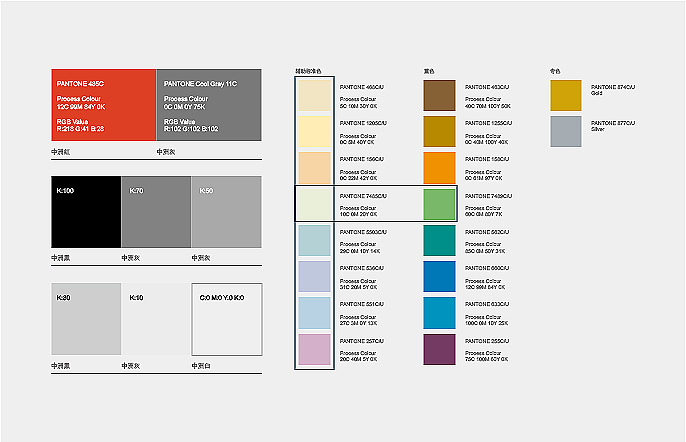The image size is (686, 442).
Task: Select the PANTONE Cool Gray 11C swatch
Action: pos(208,104)
